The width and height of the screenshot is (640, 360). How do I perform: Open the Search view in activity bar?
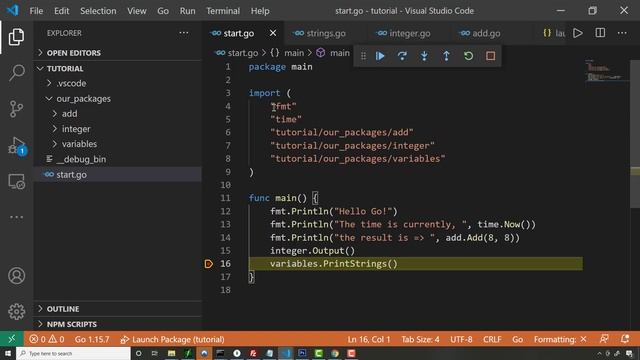[16, 73]
